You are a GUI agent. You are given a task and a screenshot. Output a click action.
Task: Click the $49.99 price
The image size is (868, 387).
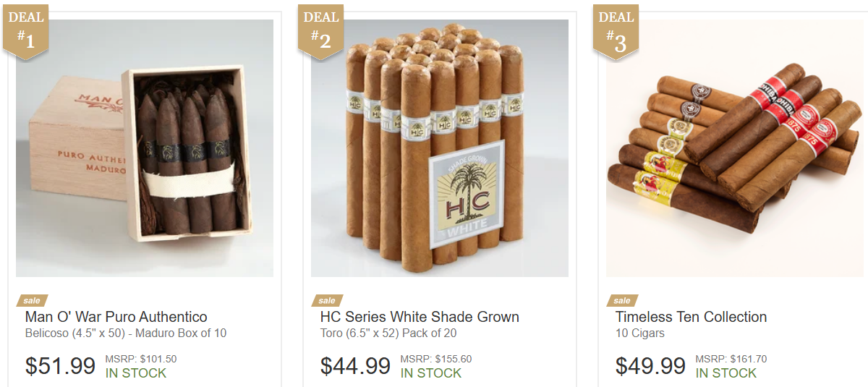[x=650, y=366]
